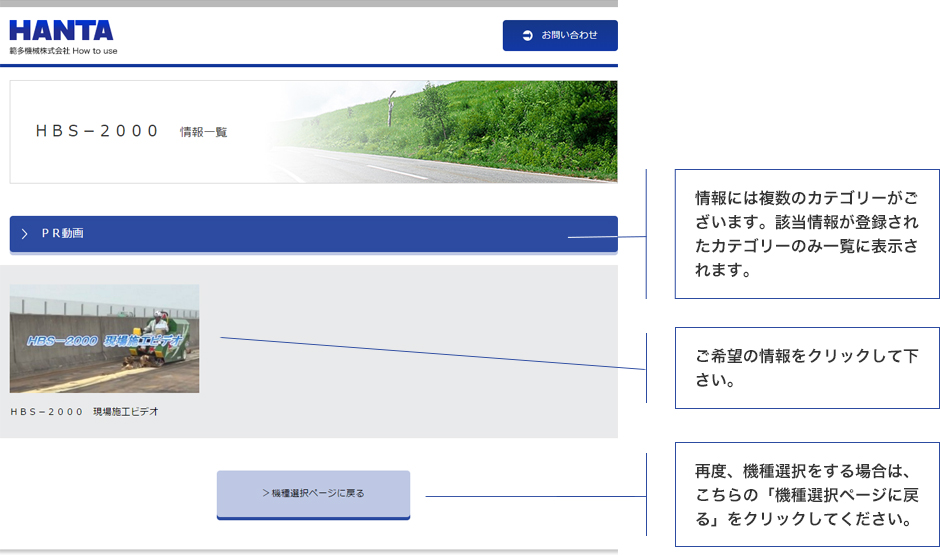Click the grassy roadside banner image

point(444,131)
